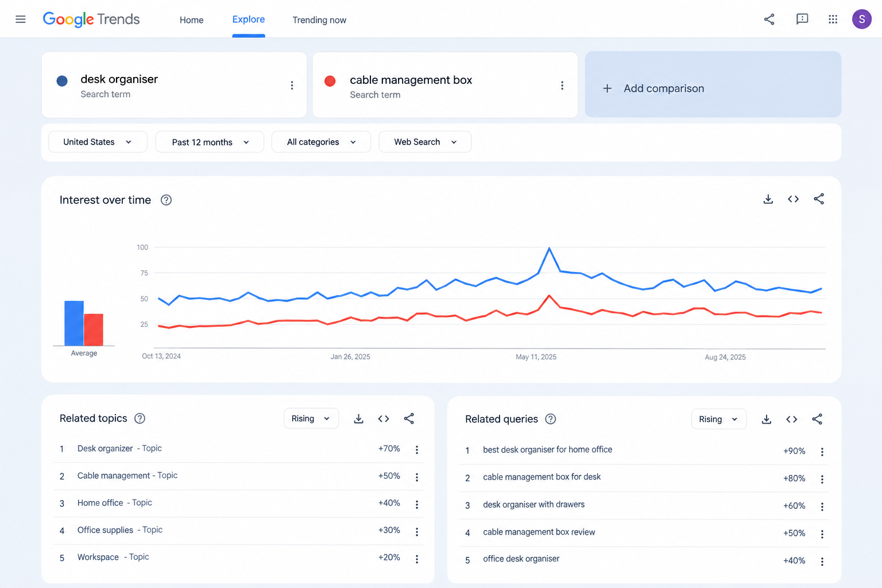The height and width of the screenshot is (588, 882).
Task: Click the share icon in top header
Action: coord(769,20)
